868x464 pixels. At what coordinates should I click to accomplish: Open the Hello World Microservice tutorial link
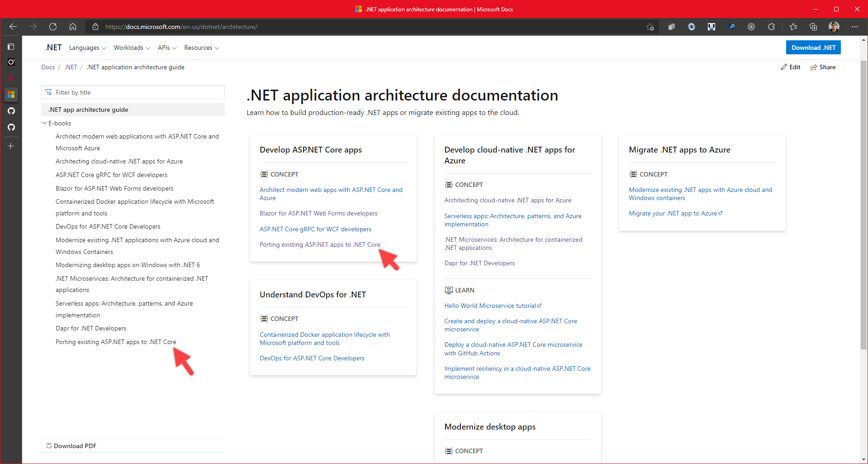493,306
